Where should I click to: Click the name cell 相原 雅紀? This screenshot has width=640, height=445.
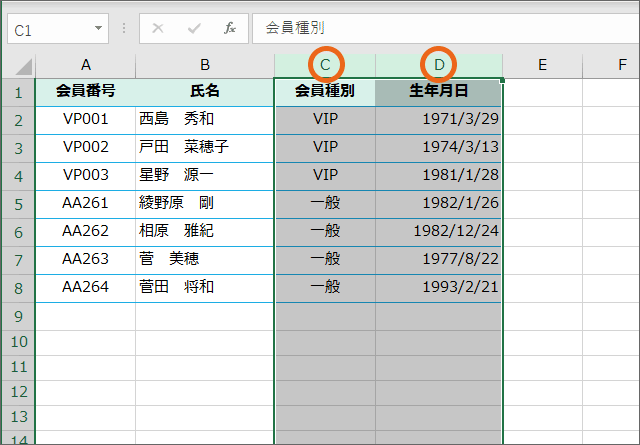(205, 233)
